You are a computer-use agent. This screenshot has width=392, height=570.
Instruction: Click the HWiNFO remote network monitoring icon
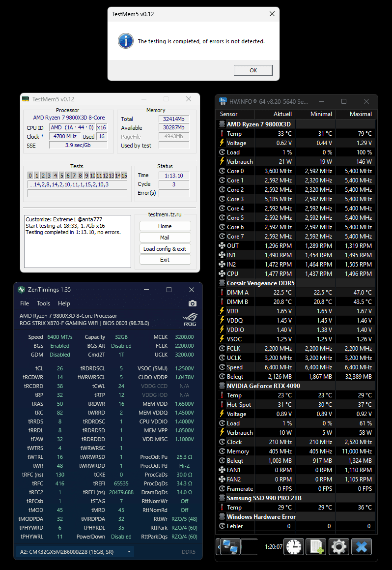pos(231,547)
